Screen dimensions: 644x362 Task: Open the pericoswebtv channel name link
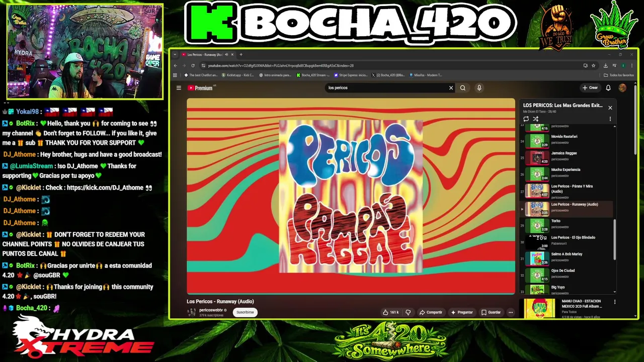(x=211, y=310)
